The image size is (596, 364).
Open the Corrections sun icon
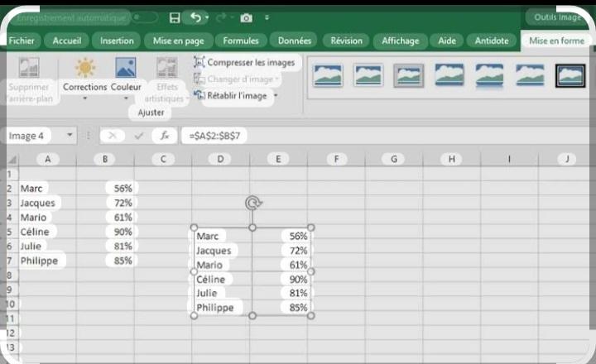pos(85,68)
